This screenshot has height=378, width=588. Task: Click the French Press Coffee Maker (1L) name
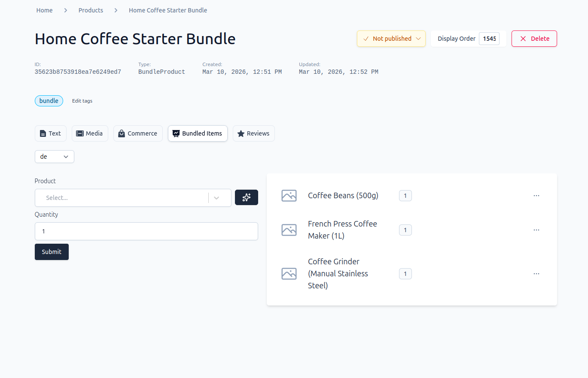click(342, 230)
